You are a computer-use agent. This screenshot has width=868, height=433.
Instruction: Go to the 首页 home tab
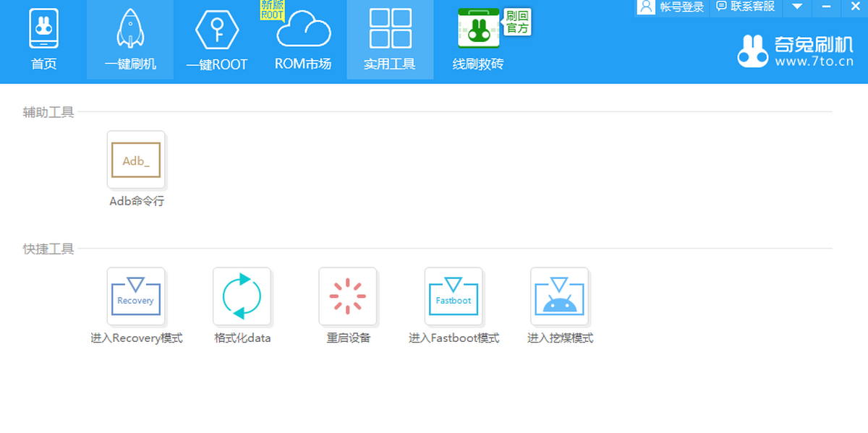[x=43, y=40]
